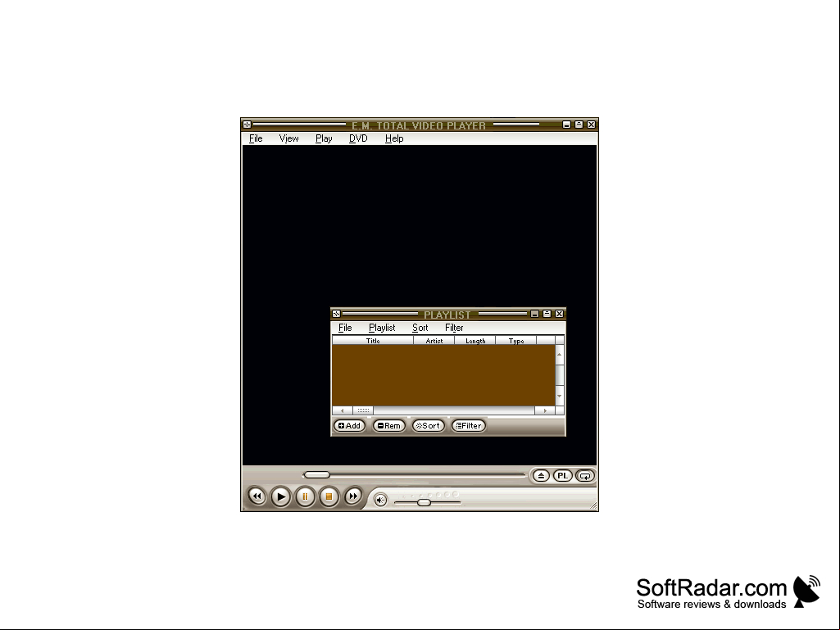The width and height of the screenshot is (840, 630).
Task: Open the Playlist window's File menu
Action: pos(345,328)
